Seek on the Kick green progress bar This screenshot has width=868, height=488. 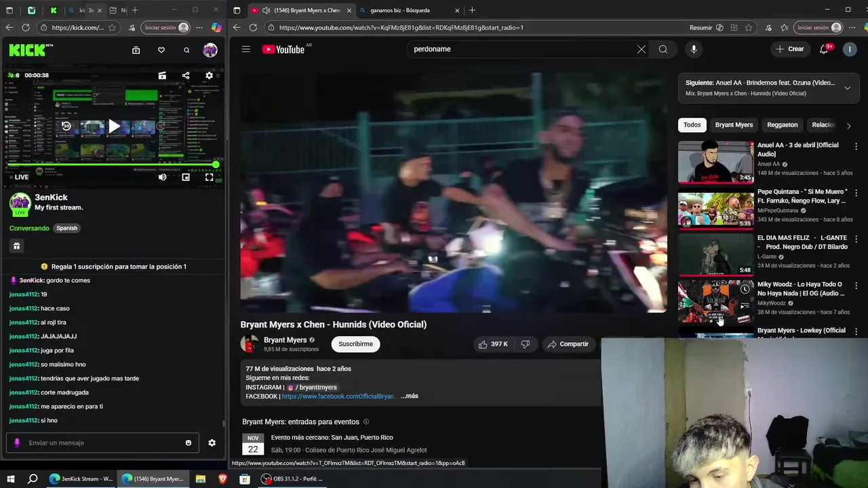[x=112, y=165]
